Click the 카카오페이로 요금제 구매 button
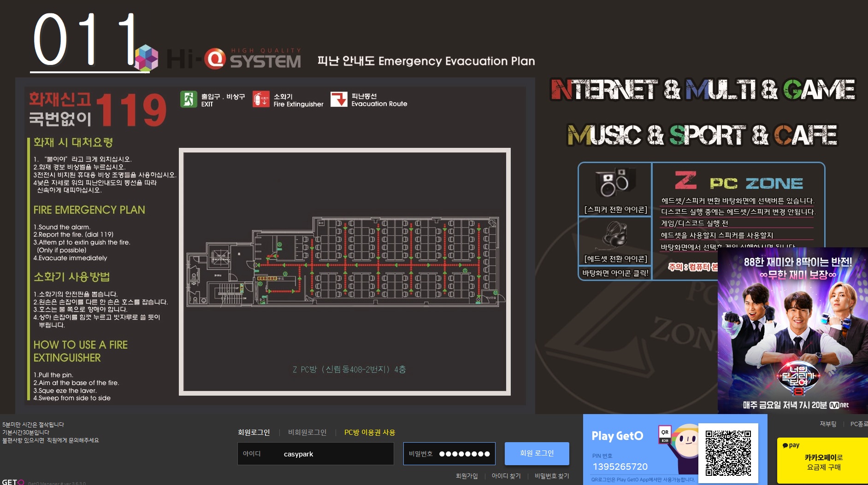This screenshot has height=485, width=868. click(822, 460)
